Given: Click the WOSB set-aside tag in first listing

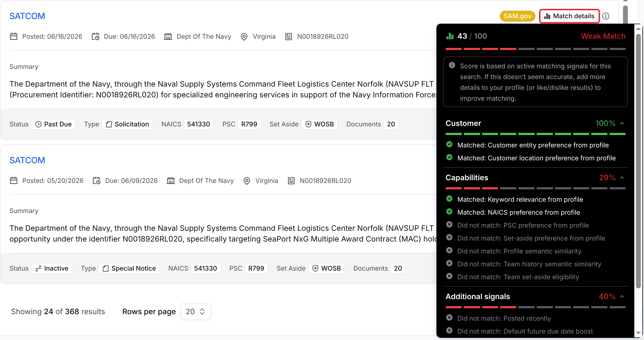Looking at the screenshot, I should tap(319, 124).
